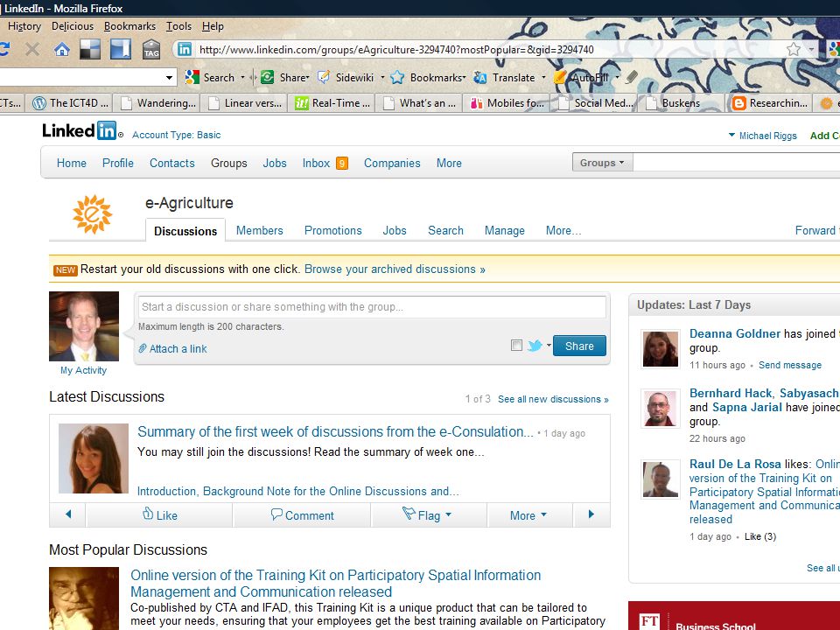Open Summary of the first week discussion
The width and height of the screenshot is (840, 630).
pyautogui.click(x=335, y=431)
